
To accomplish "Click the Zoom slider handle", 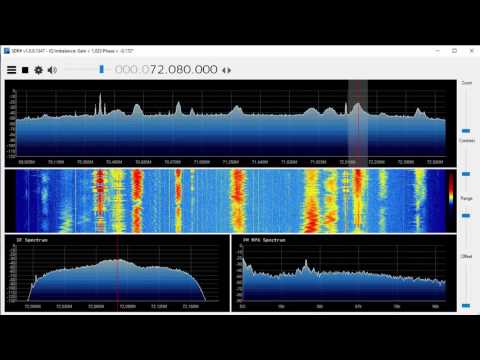I will [466, 131].
